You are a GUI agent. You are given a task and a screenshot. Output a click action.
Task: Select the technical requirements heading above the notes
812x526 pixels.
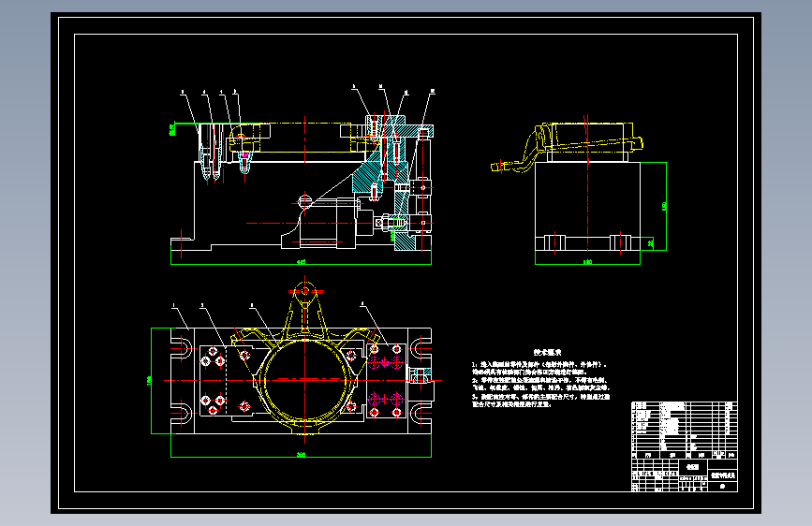(547, 353)
